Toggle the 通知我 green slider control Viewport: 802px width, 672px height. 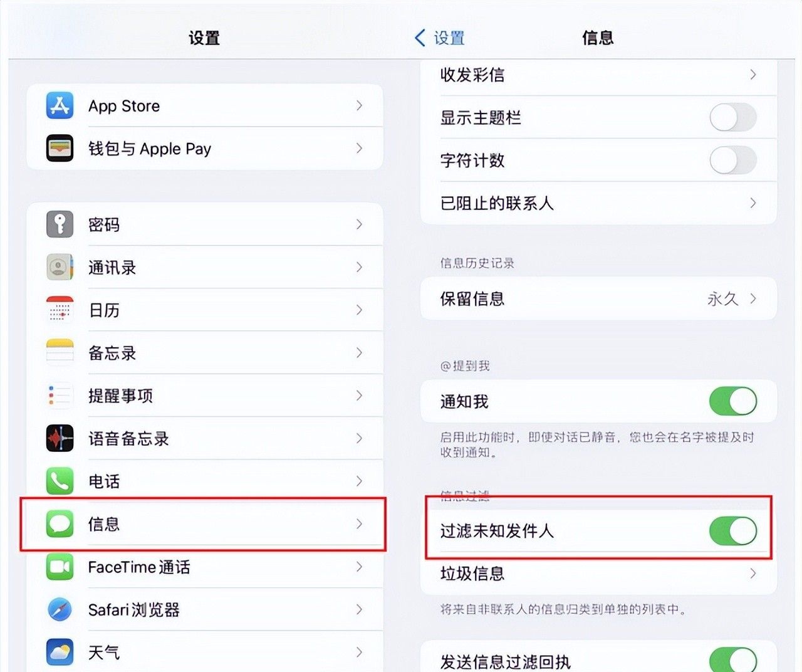point(733,401)
